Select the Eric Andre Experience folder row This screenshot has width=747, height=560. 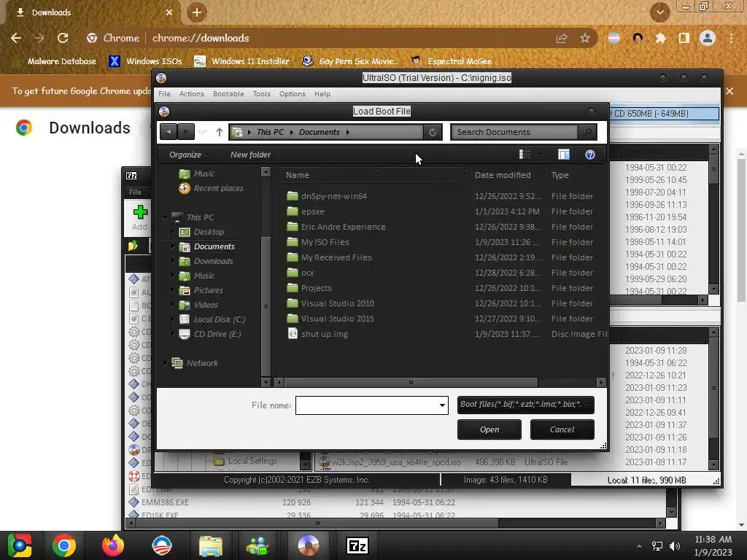pyautogui.click(x=343, y=227)
